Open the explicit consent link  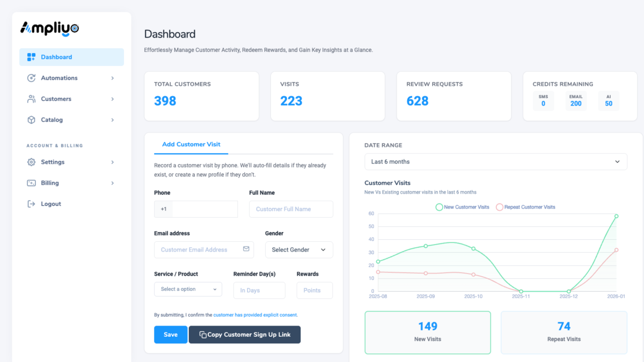click(x=255, y=315)
